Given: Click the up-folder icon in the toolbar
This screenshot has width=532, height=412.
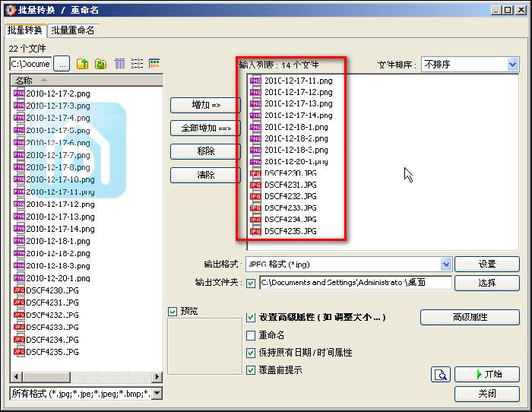Looking at the screenshot, I should pos(82,64).
